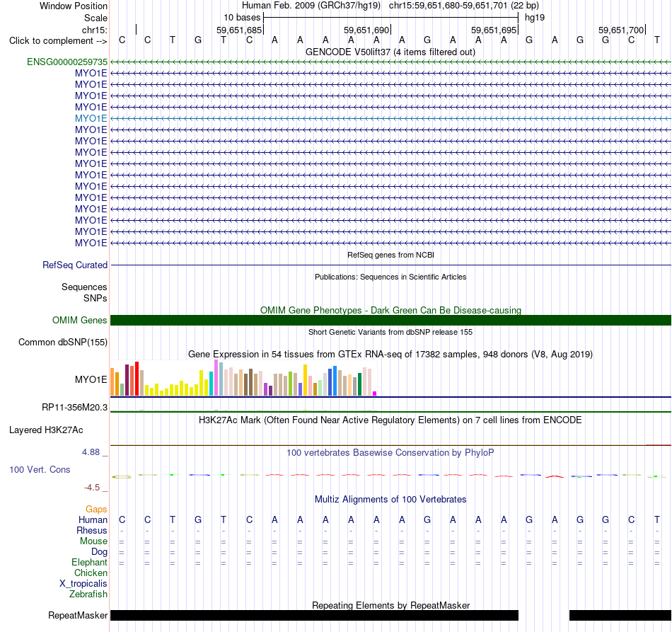
Task: Click '100 vertebrates Basewise Conservation by PhyloP' title
Action: [390, 452]
